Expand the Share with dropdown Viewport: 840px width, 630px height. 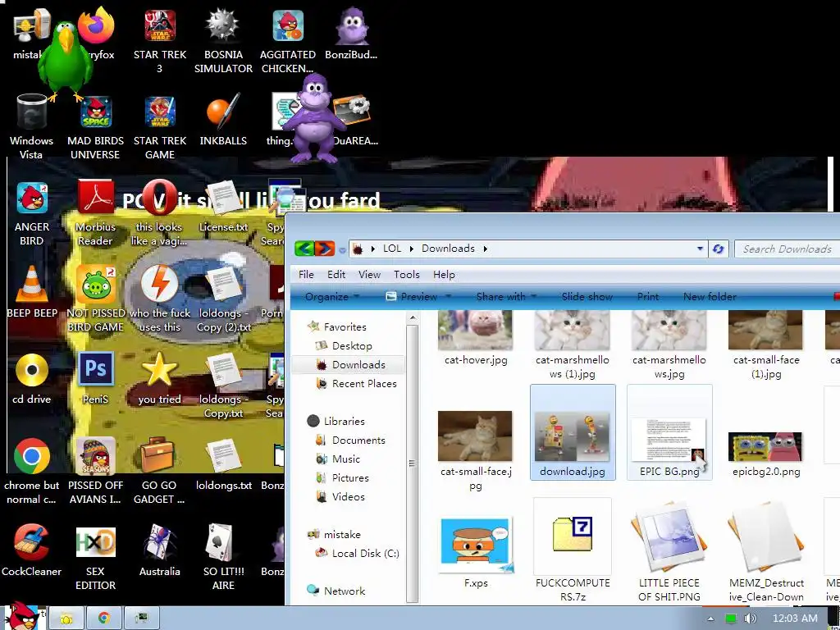click(x=533, y=296)
